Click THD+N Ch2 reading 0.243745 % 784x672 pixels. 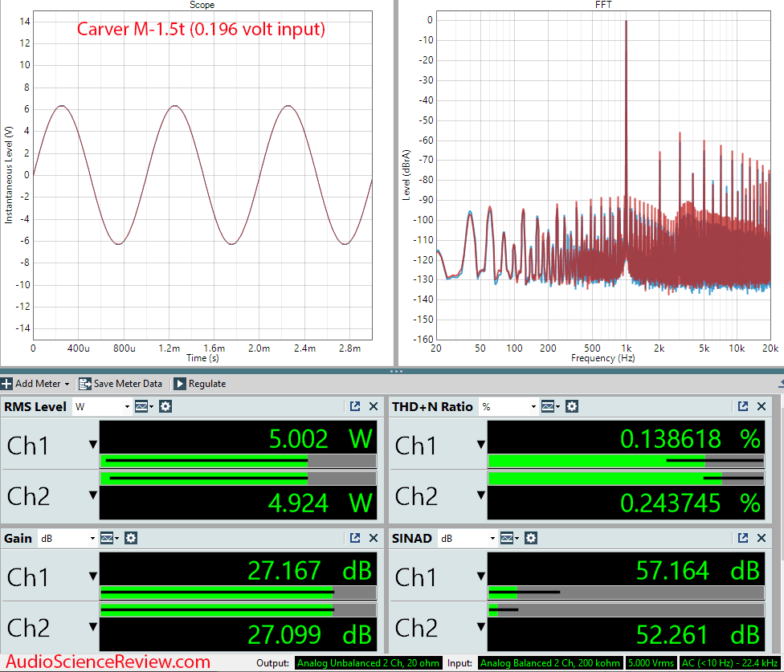691,503
